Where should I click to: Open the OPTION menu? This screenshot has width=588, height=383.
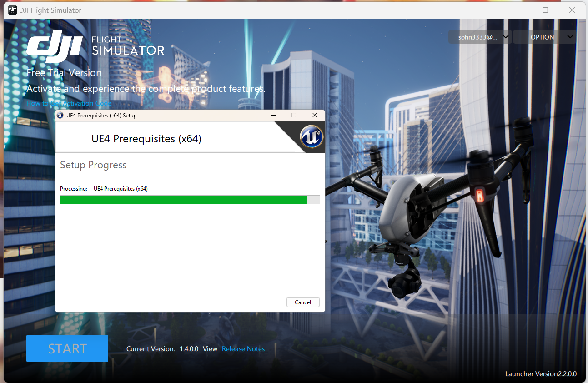point(544,37)
